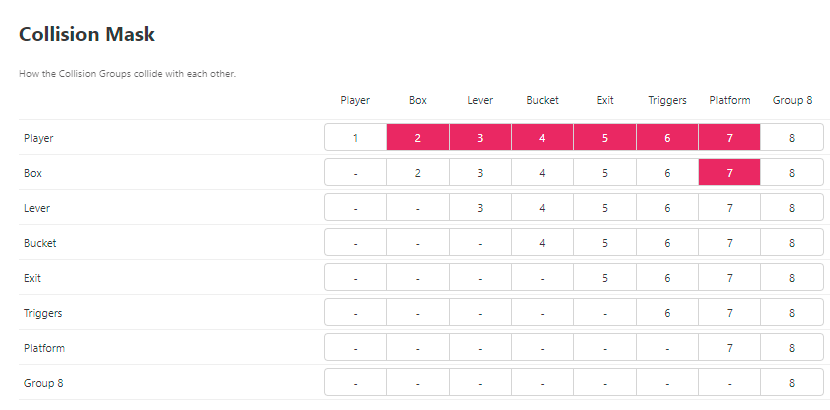Enable Player row Group 8 cell
830x410 pixels.
click(792, 138)
